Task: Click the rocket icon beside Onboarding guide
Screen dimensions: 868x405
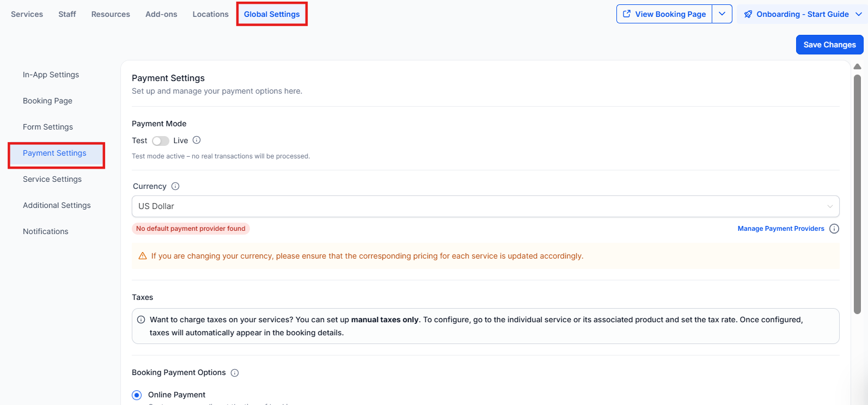Action: pos(748,14)
